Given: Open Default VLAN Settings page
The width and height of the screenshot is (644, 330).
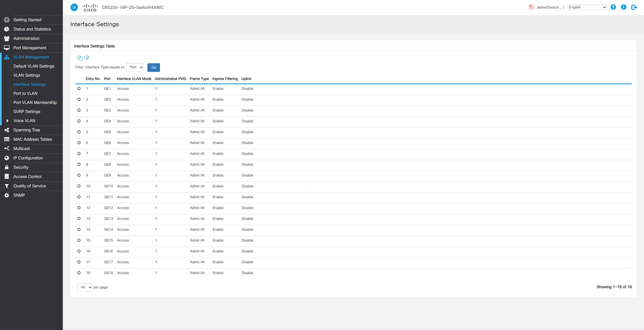Looking at the screenshot, I should [x=34, y=66].
